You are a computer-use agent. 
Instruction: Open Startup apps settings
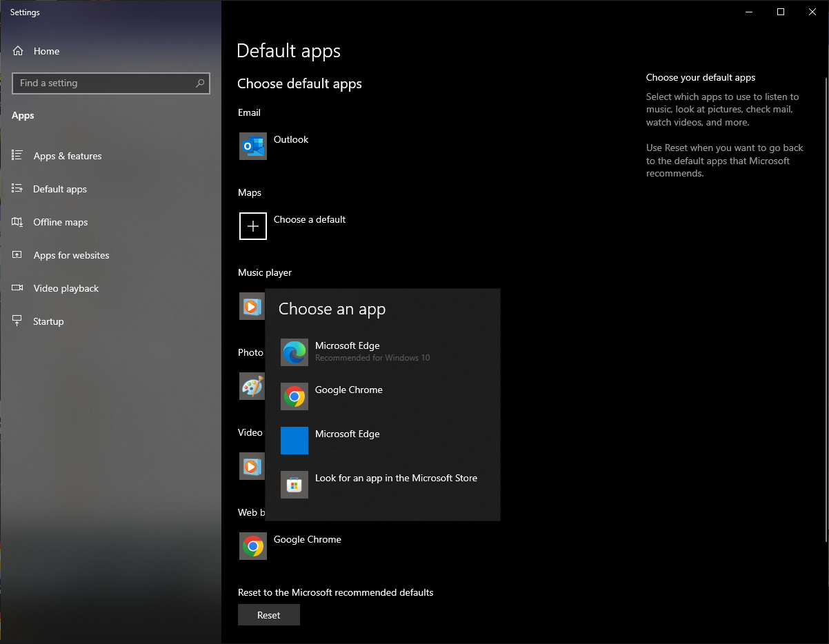[x=110, y=321]
